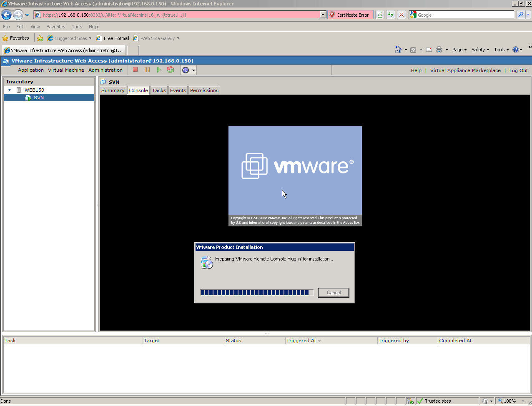Screen dimensions: 532x406
Task: Switch to the Console tab
Action: [138, 90]
